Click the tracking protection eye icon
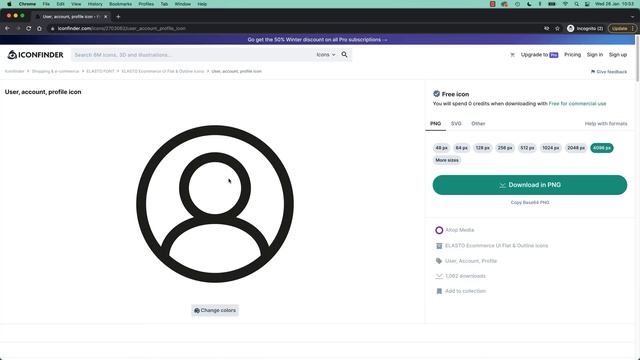The width and height of the screenshot is (640, 360). click(x=547, y=29)
